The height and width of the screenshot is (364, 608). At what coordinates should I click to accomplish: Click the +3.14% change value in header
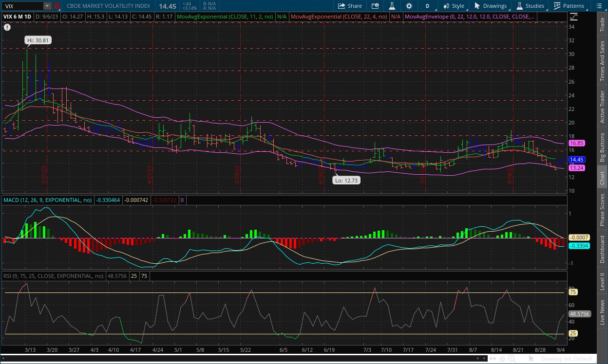[190, 8]
